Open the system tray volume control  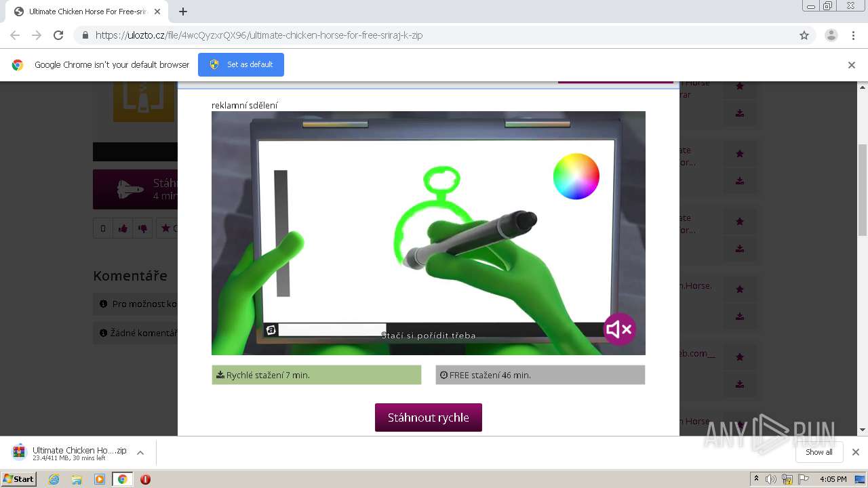tap(771, 479)
